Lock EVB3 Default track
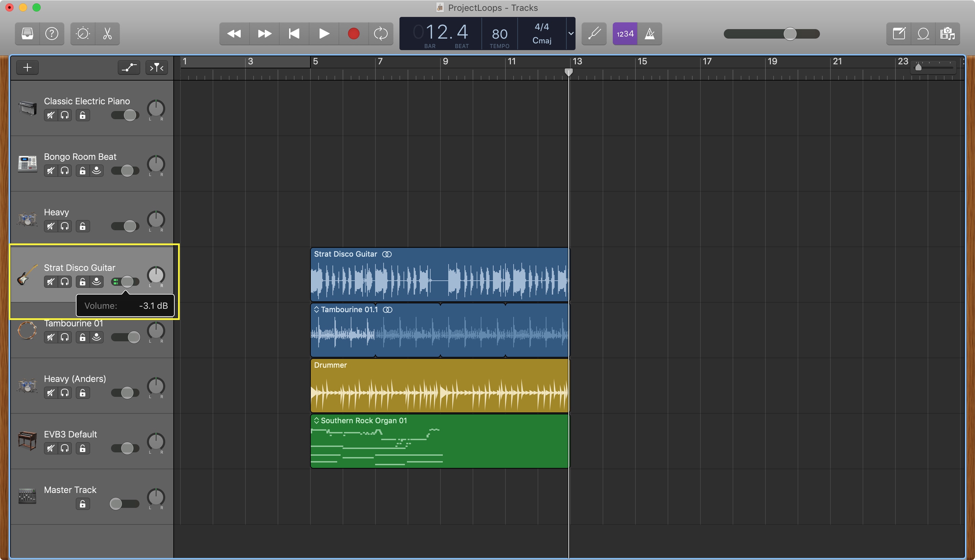This screenshot has height=560, width=975. click(x=82, y=448)
